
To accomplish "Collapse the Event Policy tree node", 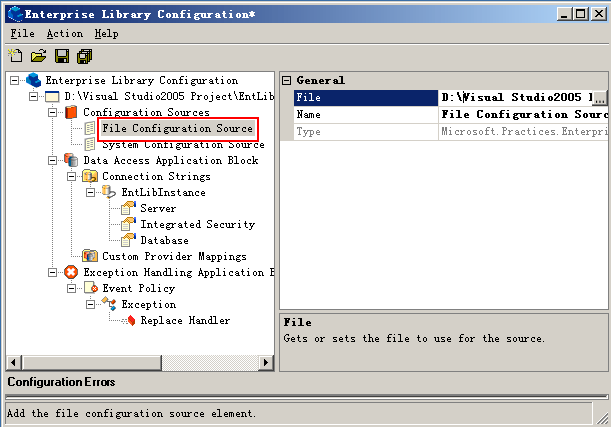I will [x=71, y=288].
